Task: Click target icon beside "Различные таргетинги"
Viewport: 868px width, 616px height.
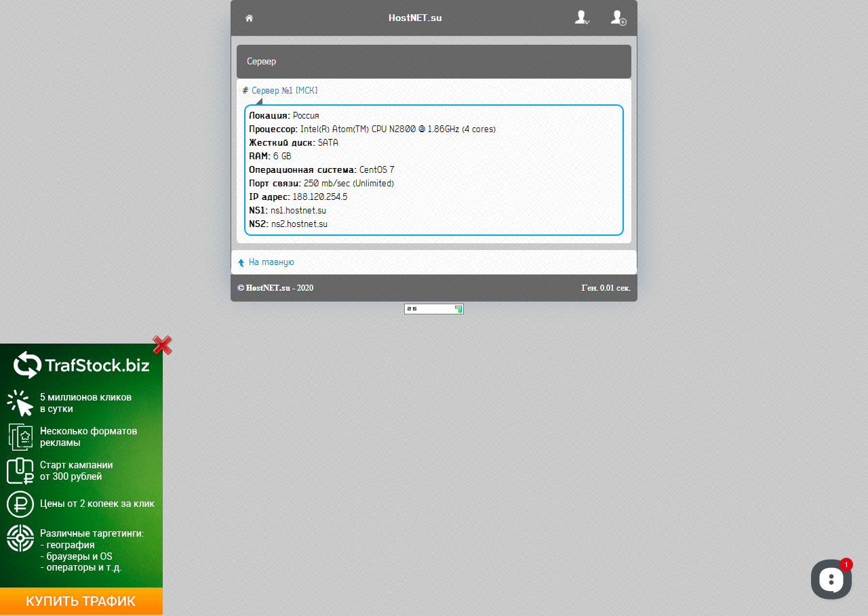Action: (x=20, y=538)
